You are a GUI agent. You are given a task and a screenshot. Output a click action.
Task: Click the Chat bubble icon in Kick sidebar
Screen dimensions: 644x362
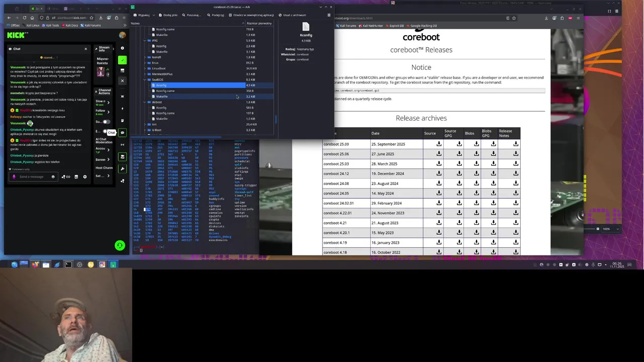click(x=122, y=133)
